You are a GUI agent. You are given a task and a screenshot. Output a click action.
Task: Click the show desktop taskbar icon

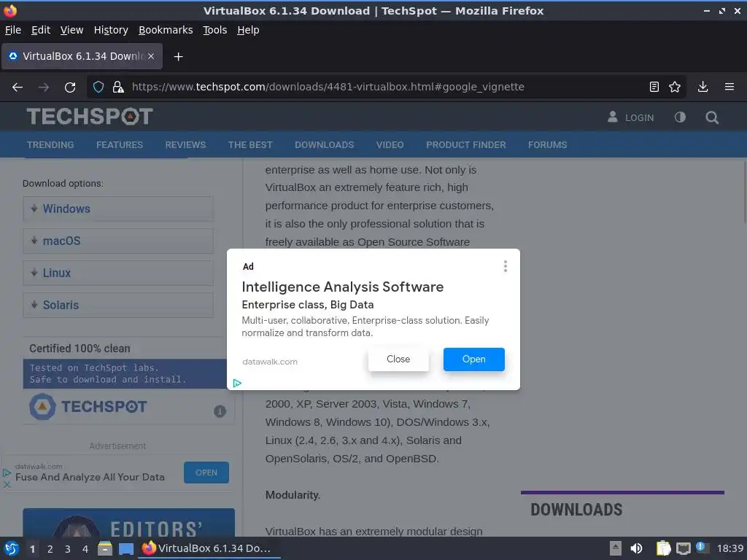click(126, 549)
